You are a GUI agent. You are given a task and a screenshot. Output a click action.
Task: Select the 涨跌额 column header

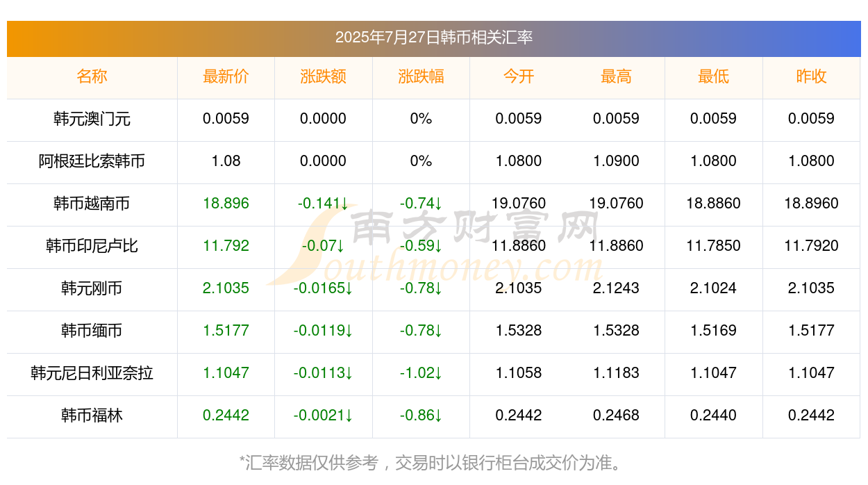324,76
